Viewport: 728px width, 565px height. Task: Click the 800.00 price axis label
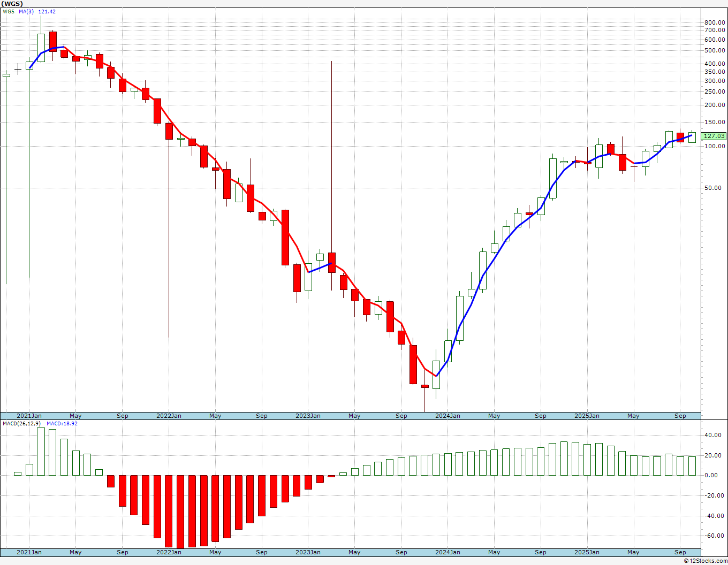[715, 22]
